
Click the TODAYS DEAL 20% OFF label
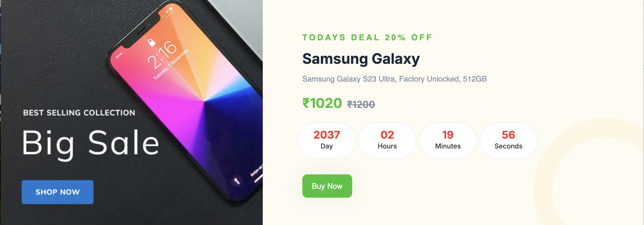click(x=367, y=37)
